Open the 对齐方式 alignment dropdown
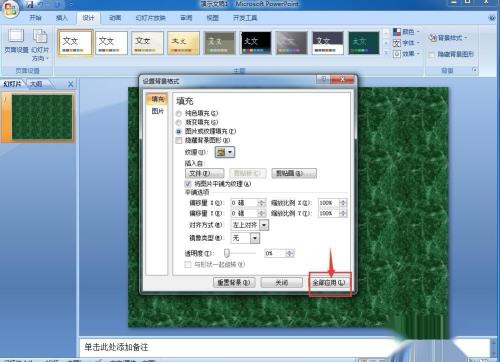This screenshot has height=362, width=500. (264, 225)
